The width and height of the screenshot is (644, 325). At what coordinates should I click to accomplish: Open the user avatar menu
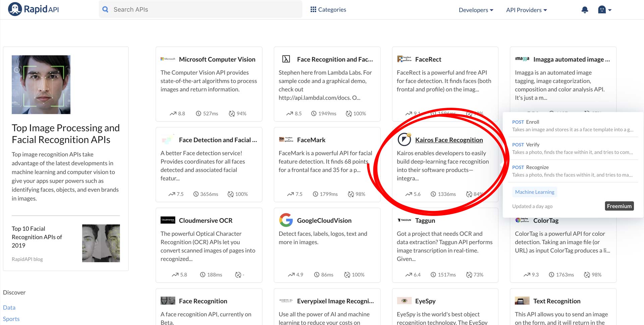tap(605, 10)
